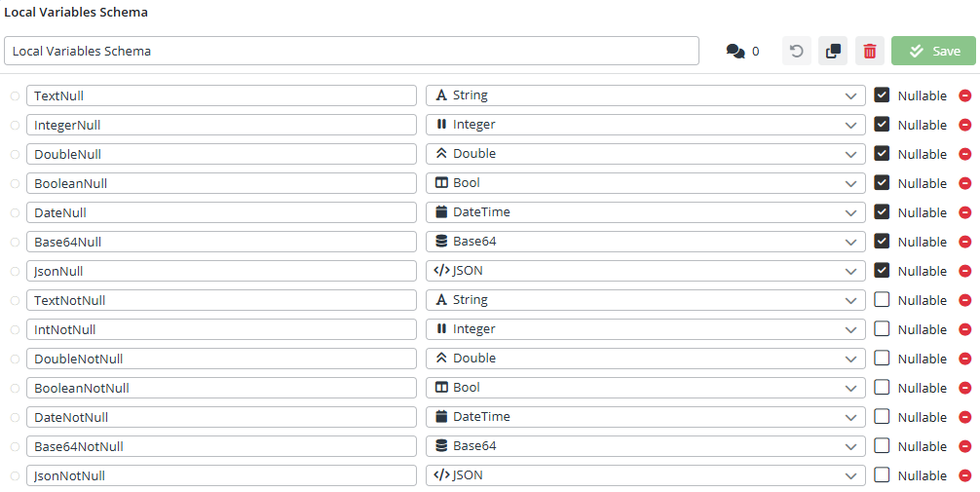Click the undo/revert arrow icon
The image size is (980, 492).
pyautogui.click(x=797, y=51)
